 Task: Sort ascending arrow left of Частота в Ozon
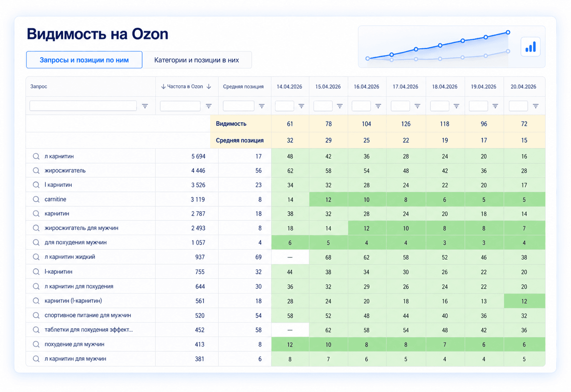point(163,86)
